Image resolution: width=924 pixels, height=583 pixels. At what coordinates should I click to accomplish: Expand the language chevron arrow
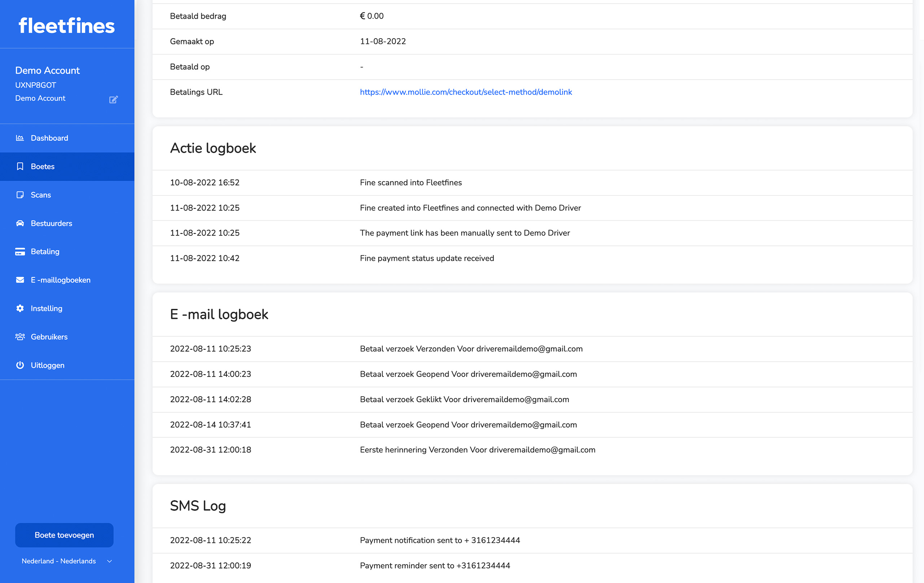pyautogui.click(x=109, y=561)
